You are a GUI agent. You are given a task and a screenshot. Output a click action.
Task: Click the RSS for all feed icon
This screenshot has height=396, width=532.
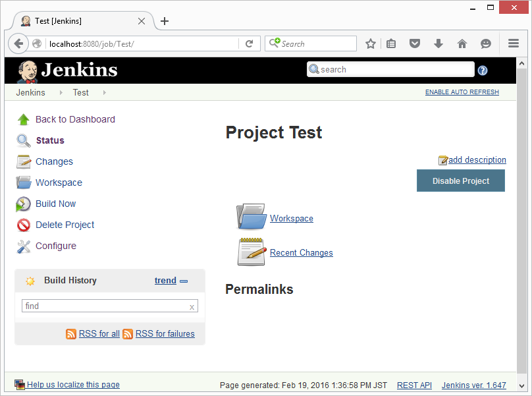click(x=71, y=334)
